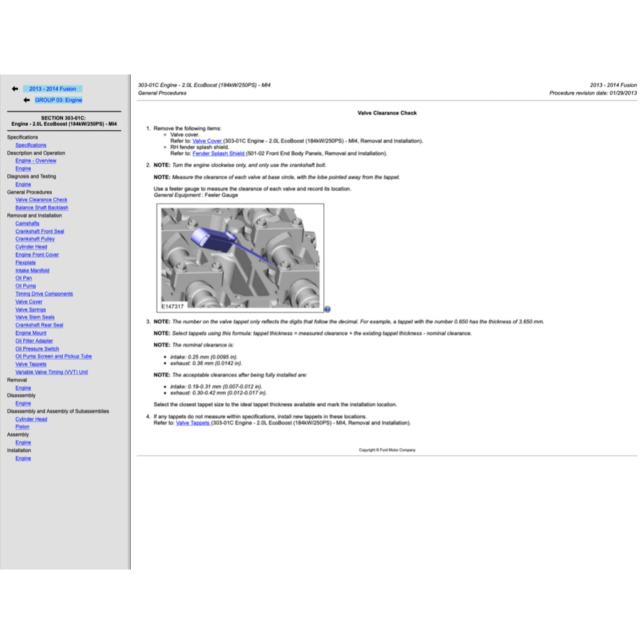Select Specifications in the sidebar
The image size is (644, 644).
(31, 145)
